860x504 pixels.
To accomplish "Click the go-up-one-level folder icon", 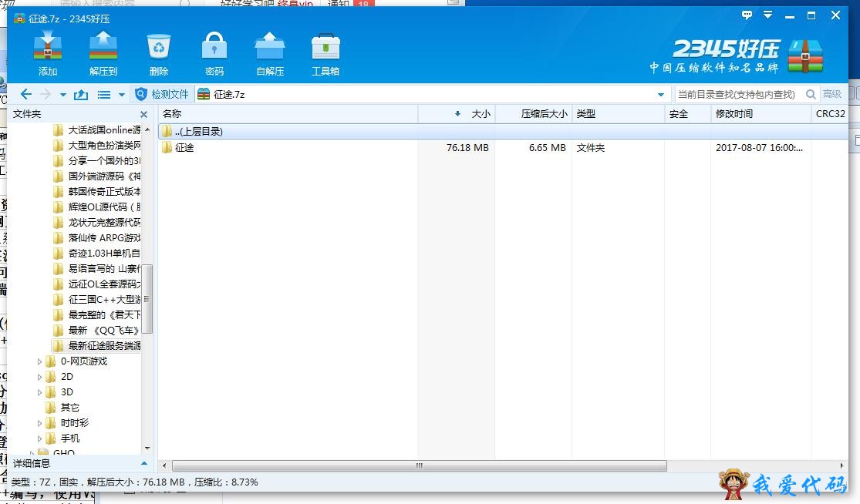I will [81, 94].
